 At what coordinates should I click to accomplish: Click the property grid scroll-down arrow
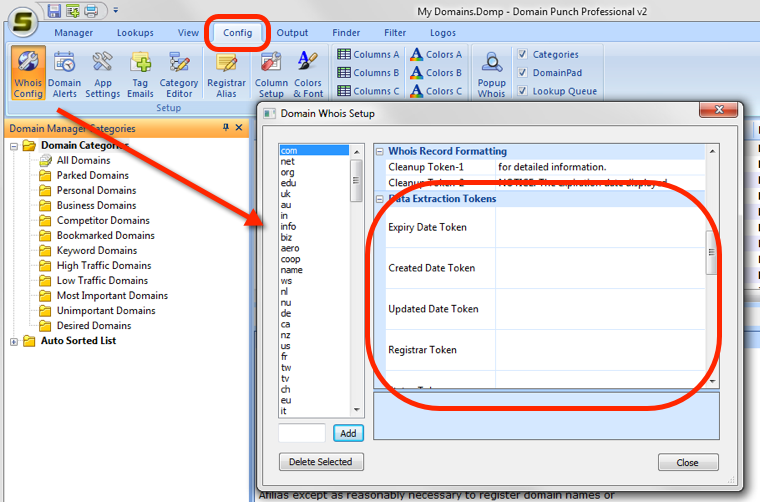pos(712,381)
